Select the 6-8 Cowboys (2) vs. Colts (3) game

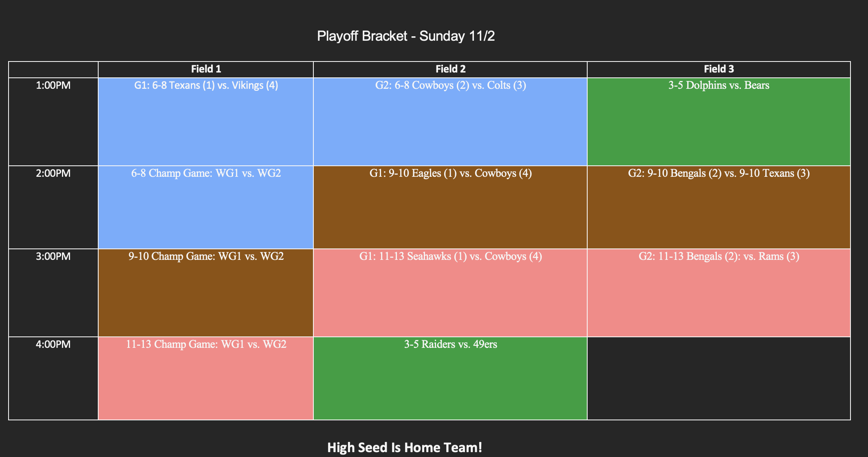click(450, 86)
